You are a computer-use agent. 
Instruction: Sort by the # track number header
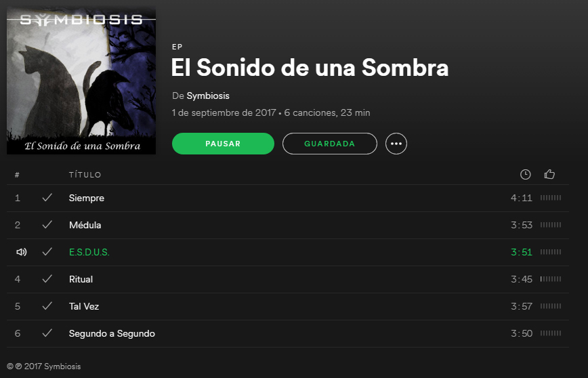17,175
